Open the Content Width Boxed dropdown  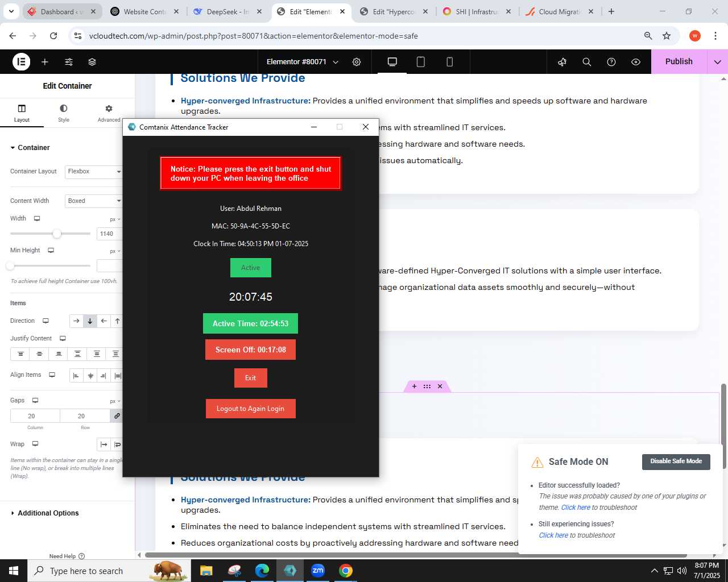tap(94, 201)
